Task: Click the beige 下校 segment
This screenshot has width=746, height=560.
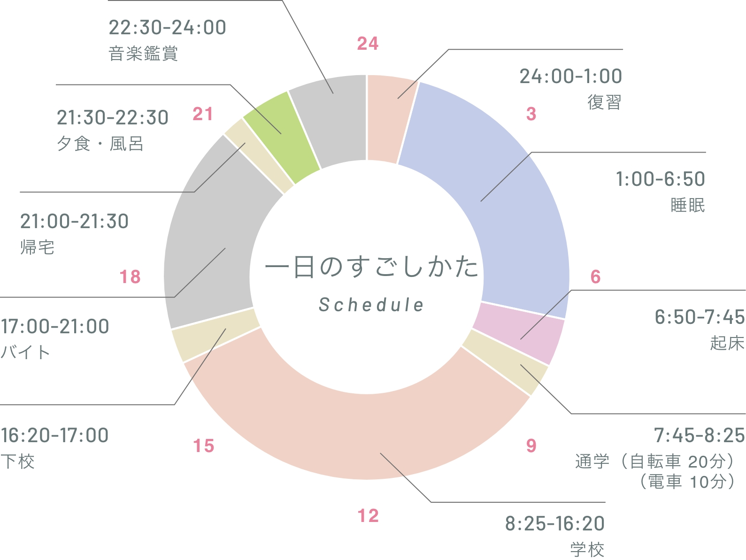Action: 216,336
